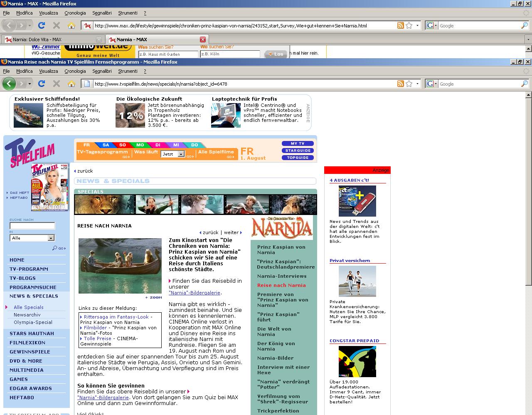Click RSS icon in max.de address bar
Viewport: 532px width, 415px height.
(401, 25)
